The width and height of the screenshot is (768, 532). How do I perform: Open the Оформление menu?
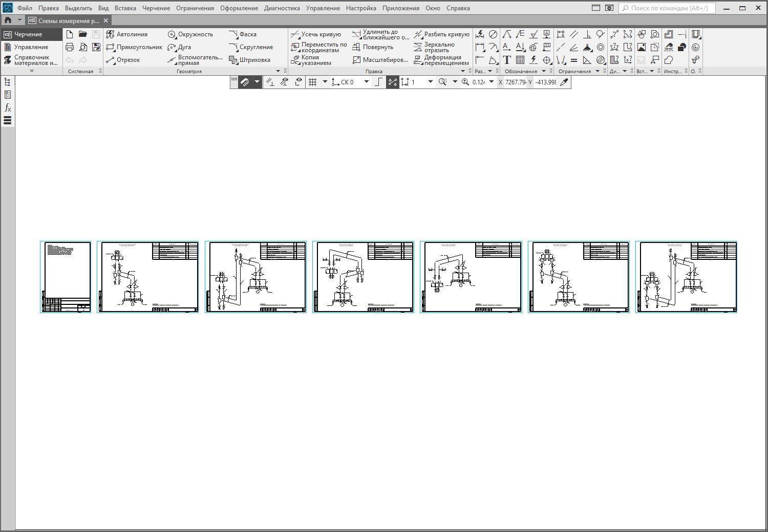(239, 8)
